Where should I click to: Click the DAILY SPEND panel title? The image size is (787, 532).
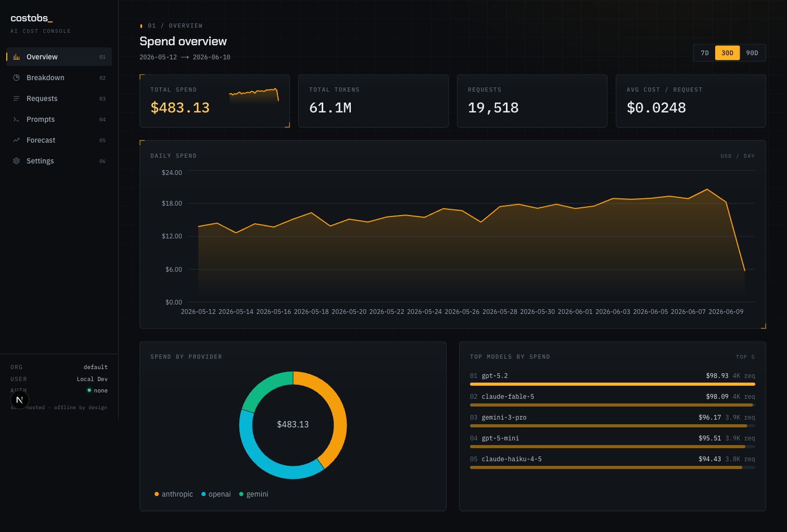(174, 156)
